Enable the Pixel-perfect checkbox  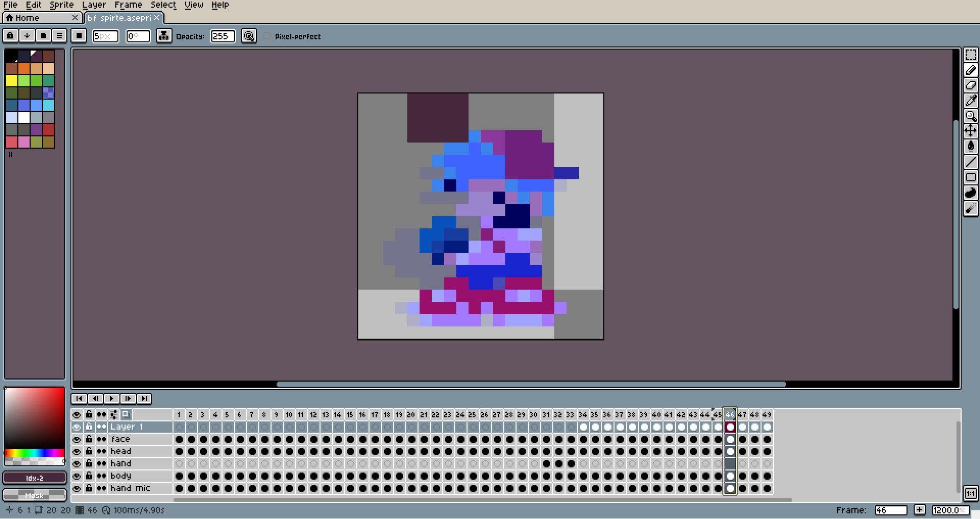[267, 36]
